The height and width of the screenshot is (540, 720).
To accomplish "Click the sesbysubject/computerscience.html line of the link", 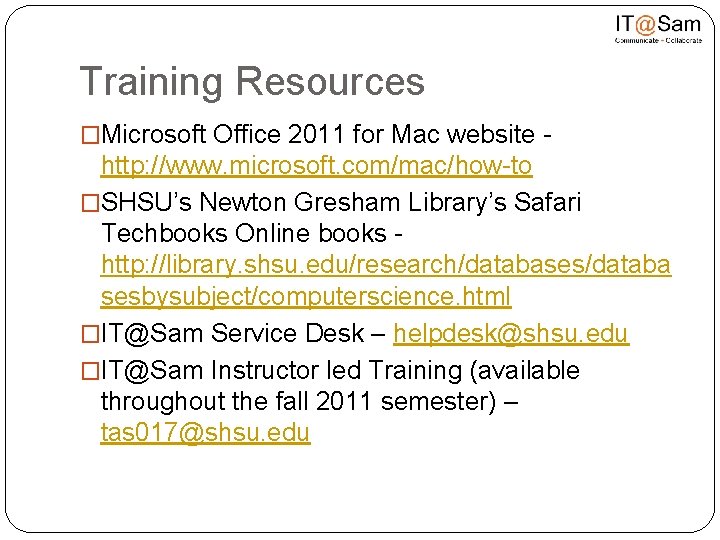I will coord(306,296).
